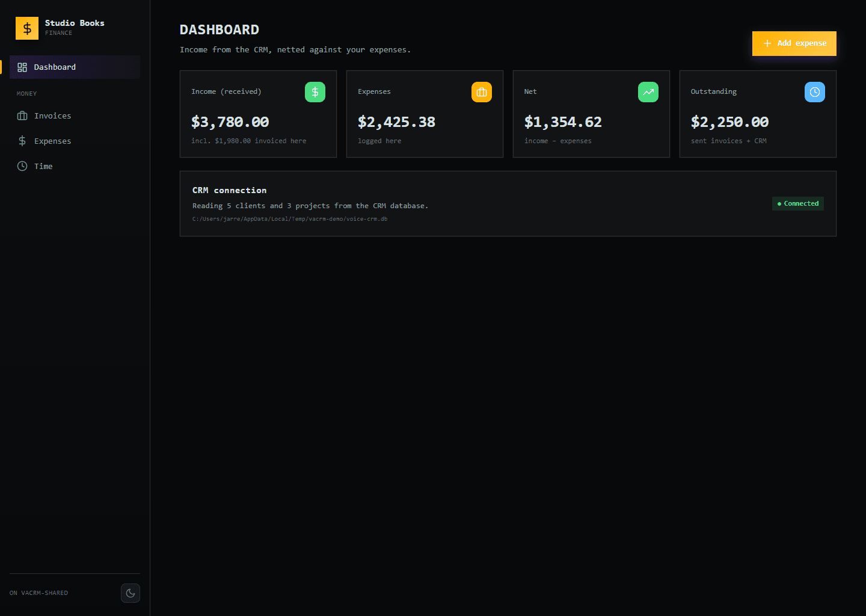Click the 'ON VACRM-SHARED' status text

pos(39,593)
